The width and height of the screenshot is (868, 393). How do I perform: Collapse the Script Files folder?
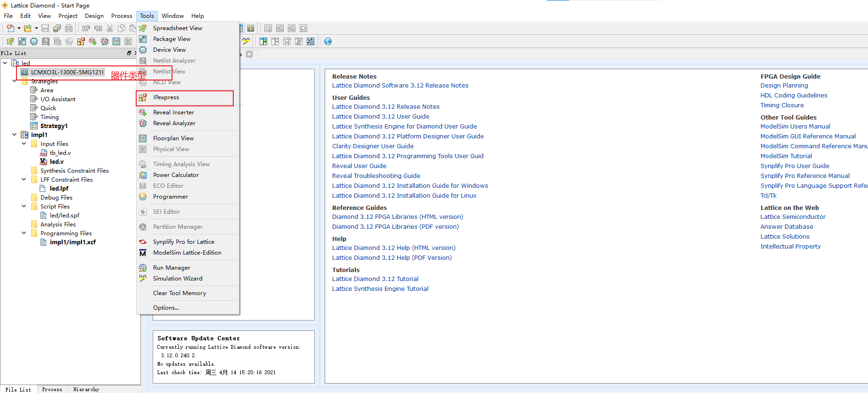click(x=24, y=206)
